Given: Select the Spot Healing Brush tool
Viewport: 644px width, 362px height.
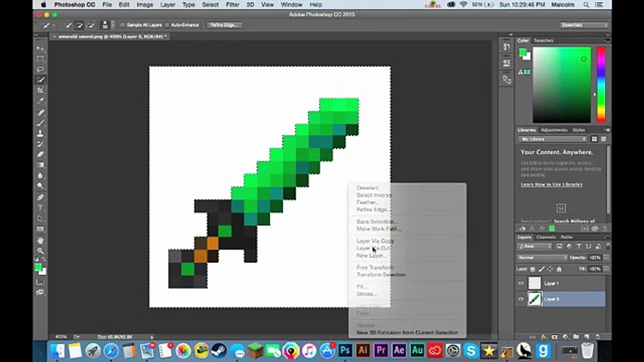Looking at the screenshot, I should [x=41, y=113].
